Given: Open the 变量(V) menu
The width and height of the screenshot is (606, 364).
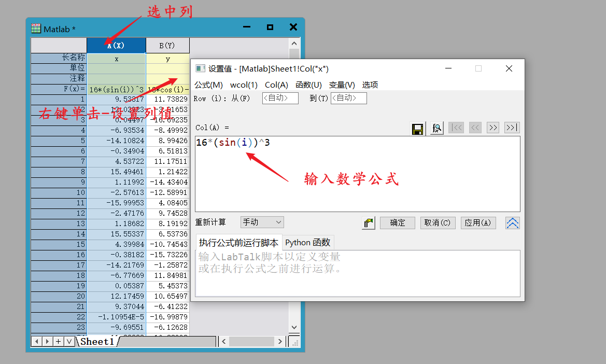Looking at the screenshot, I should coord(342,85).
